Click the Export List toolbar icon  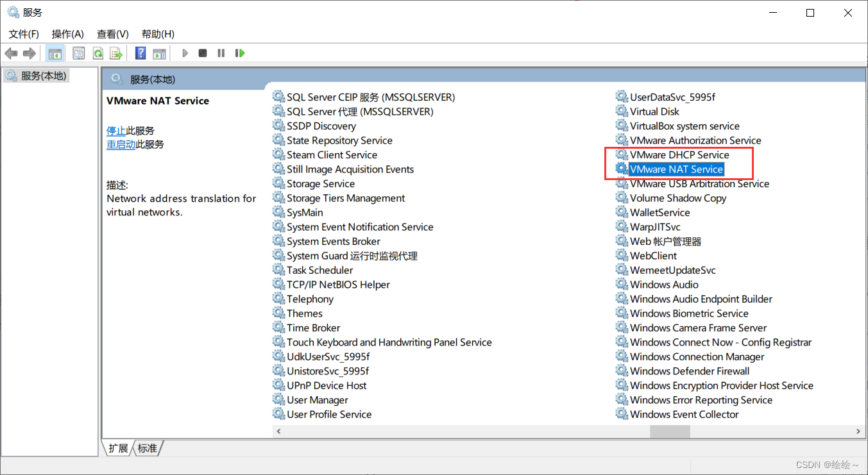[x=116, y=53]
